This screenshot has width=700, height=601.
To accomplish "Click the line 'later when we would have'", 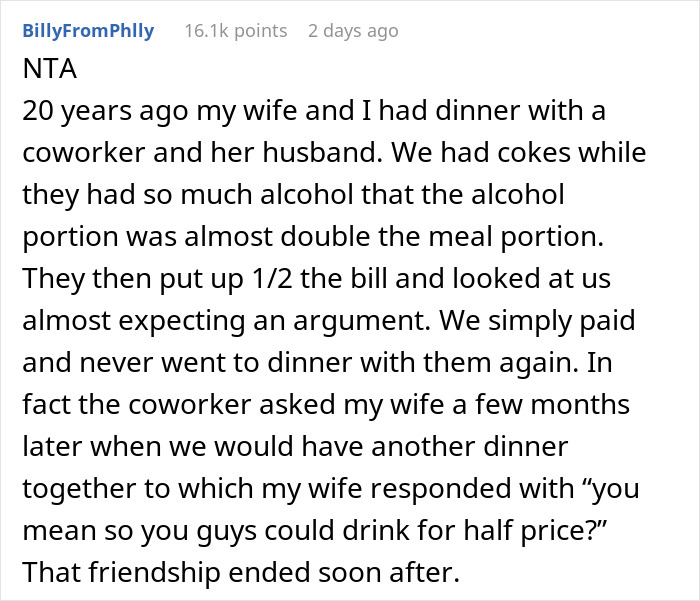I will coord(295,446).
